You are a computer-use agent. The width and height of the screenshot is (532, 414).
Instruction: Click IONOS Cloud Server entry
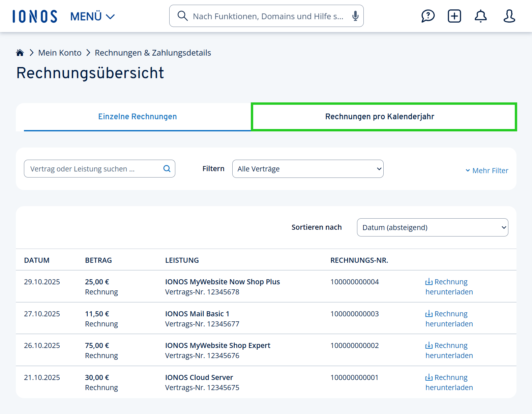199,377
